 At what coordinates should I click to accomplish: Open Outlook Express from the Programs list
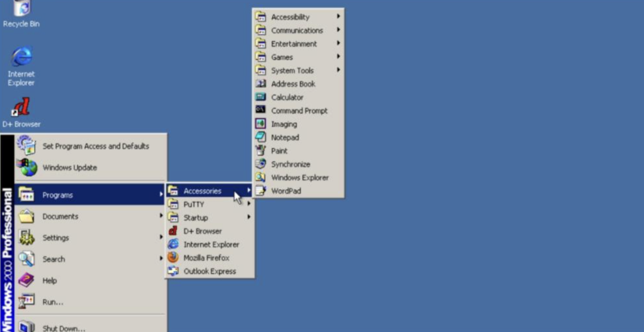209,271
